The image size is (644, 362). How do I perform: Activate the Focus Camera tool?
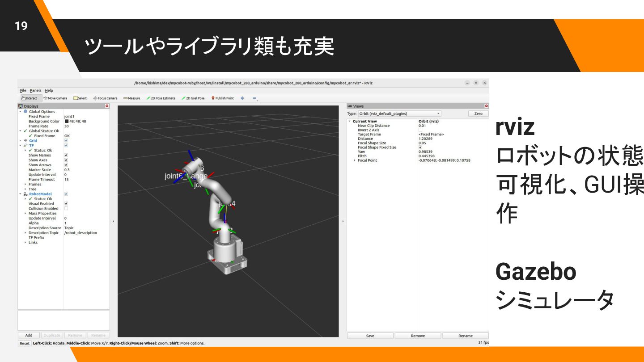(105, 98)
